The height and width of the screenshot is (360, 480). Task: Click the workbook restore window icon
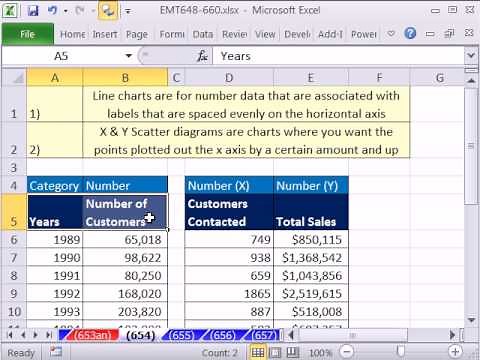[x=449, y=33]
